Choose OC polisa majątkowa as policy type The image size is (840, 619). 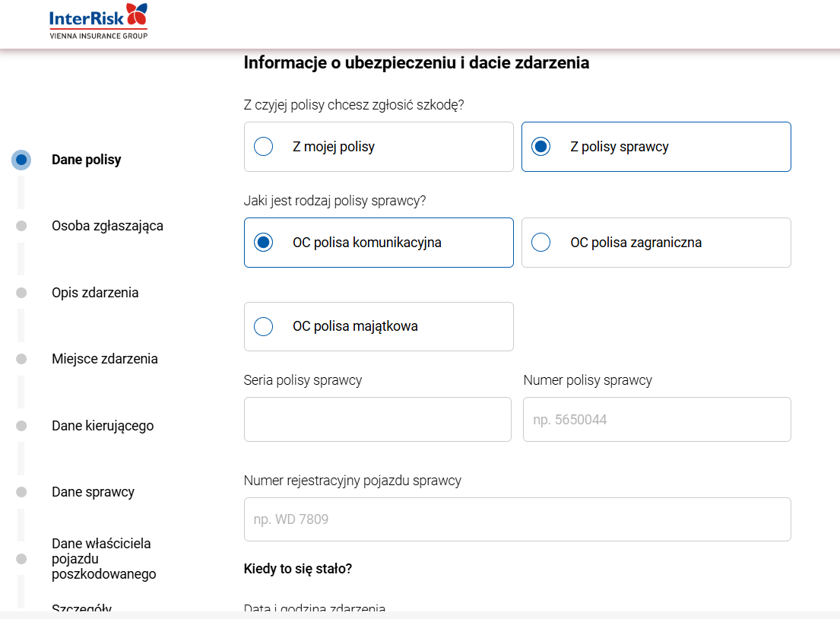[x=378, y=326]
